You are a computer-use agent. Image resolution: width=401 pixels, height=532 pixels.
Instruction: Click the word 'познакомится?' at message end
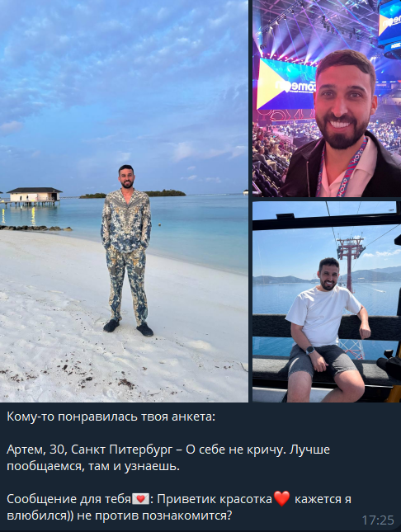(186, 516)
